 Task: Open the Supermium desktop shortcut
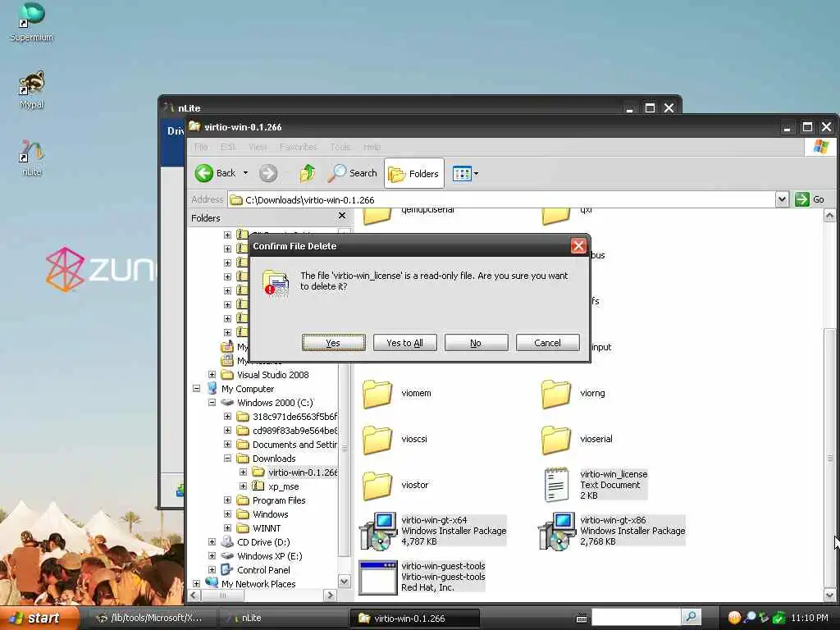point(32,21)
